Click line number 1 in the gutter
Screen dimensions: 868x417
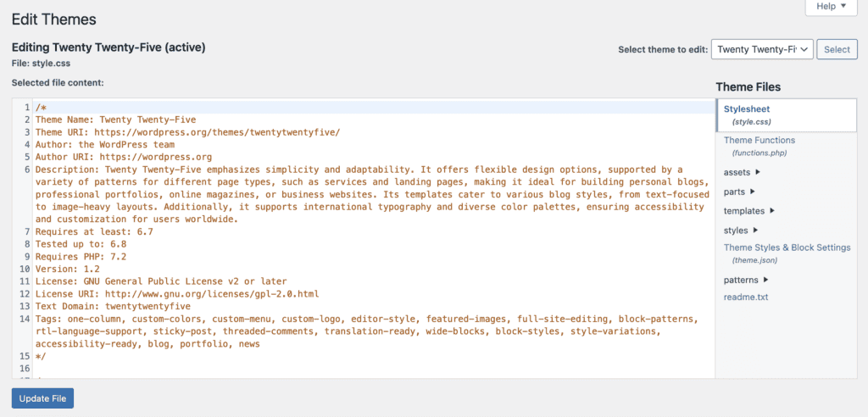pos(26,108)
